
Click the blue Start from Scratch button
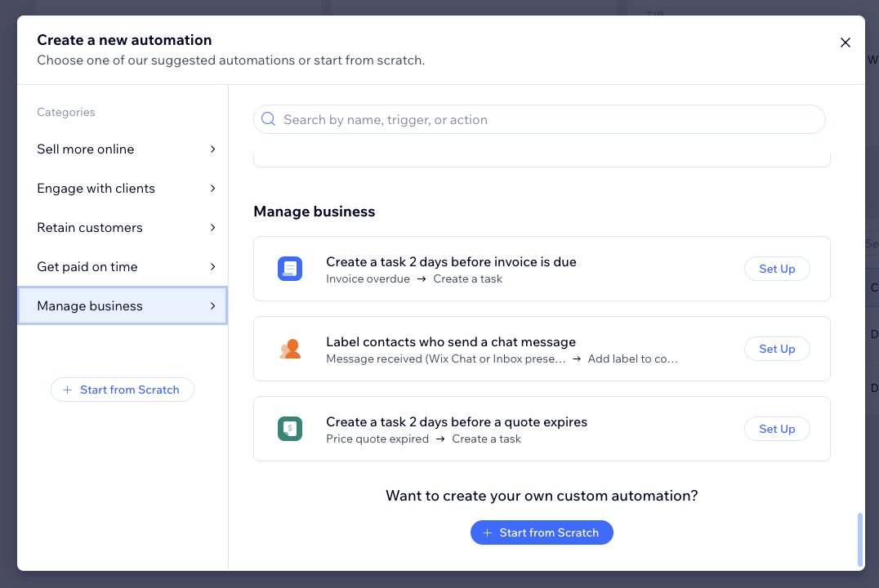tap(542, 532)
